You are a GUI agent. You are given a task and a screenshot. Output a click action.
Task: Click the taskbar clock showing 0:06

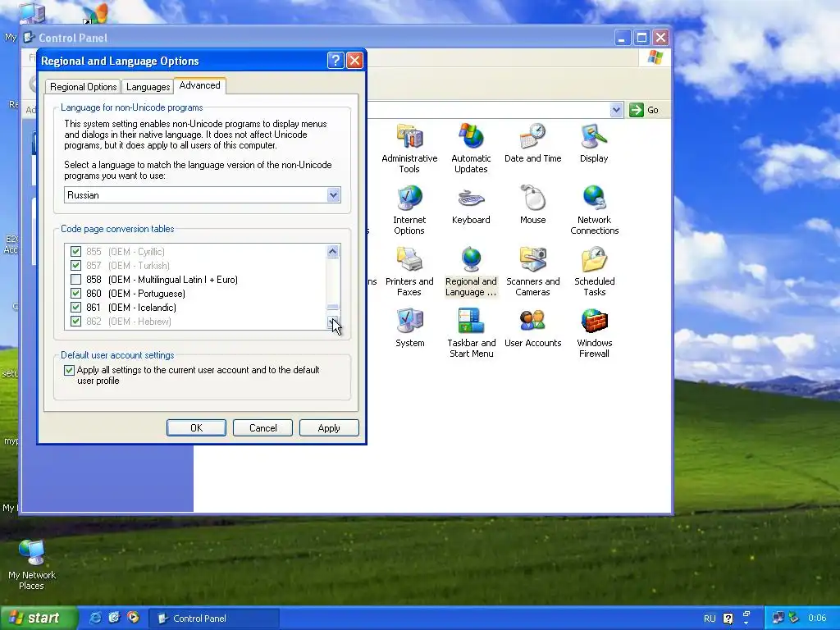coord(817,619)
